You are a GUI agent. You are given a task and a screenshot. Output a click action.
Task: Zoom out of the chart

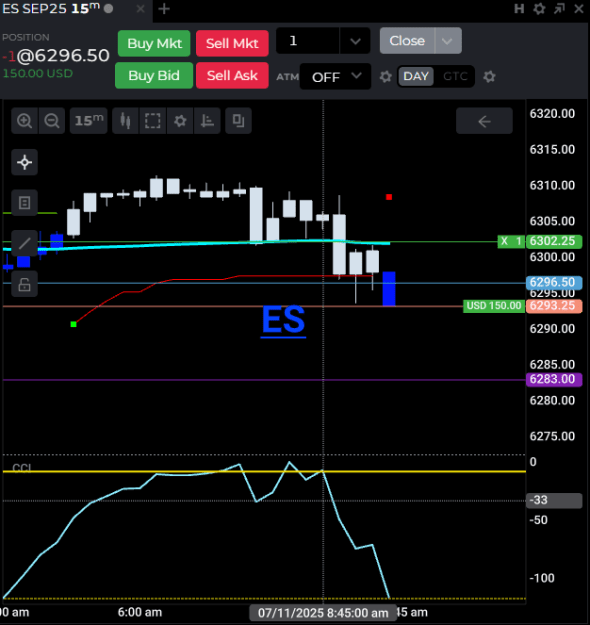tap(52, 120)
